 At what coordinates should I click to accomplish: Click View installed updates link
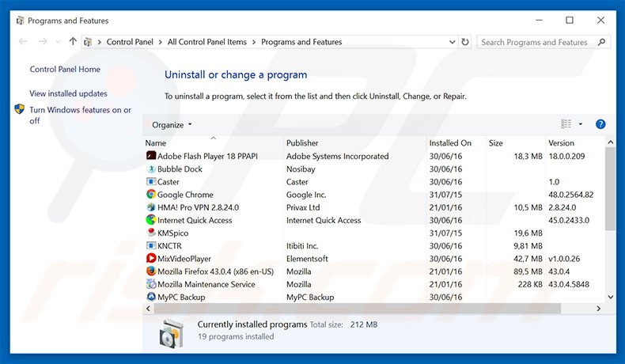pos(68,93)
